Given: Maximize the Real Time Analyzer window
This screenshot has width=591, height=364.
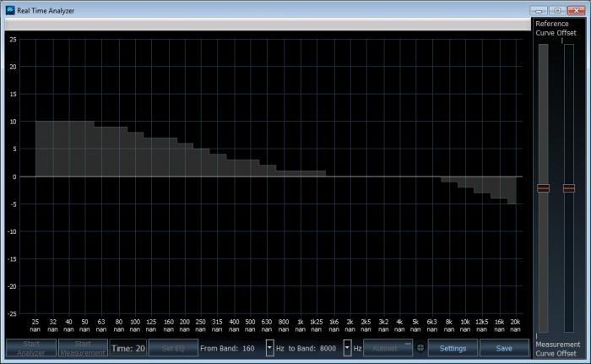Looking at the screenshot, I should [557, 11].
